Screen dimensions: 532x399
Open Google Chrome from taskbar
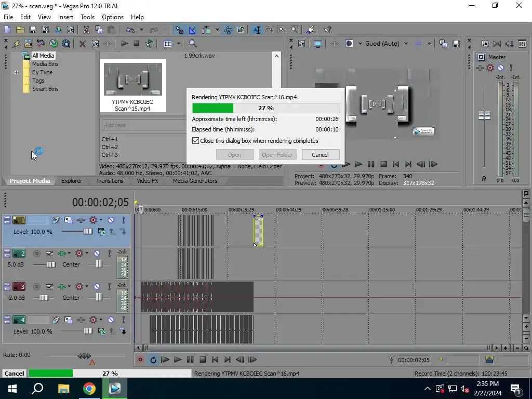[89, 389]
